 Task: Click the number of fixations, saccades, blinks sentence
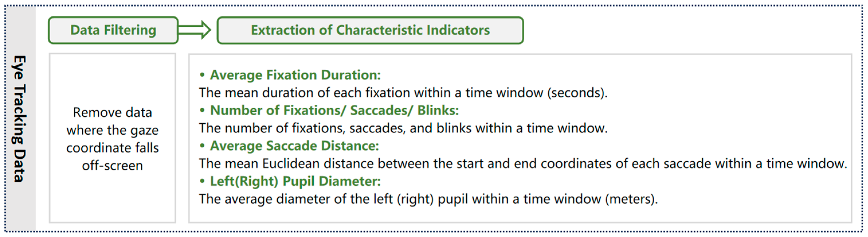click(403, 128)
